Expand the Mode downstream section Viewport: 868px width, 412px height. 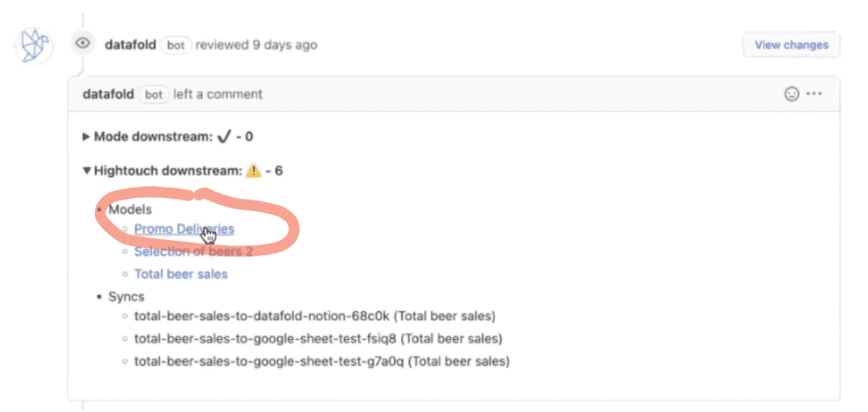click(85, 136)
